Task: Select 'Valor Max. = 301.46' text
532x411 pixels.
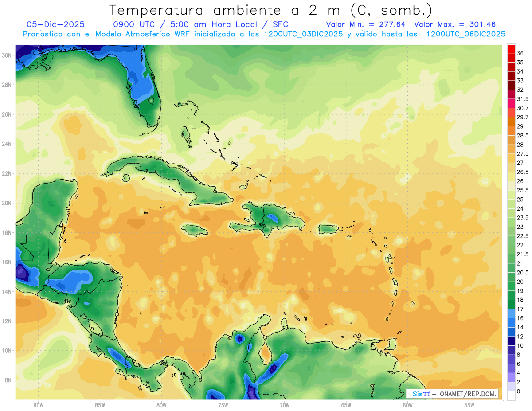Action: tap(455, 24)
